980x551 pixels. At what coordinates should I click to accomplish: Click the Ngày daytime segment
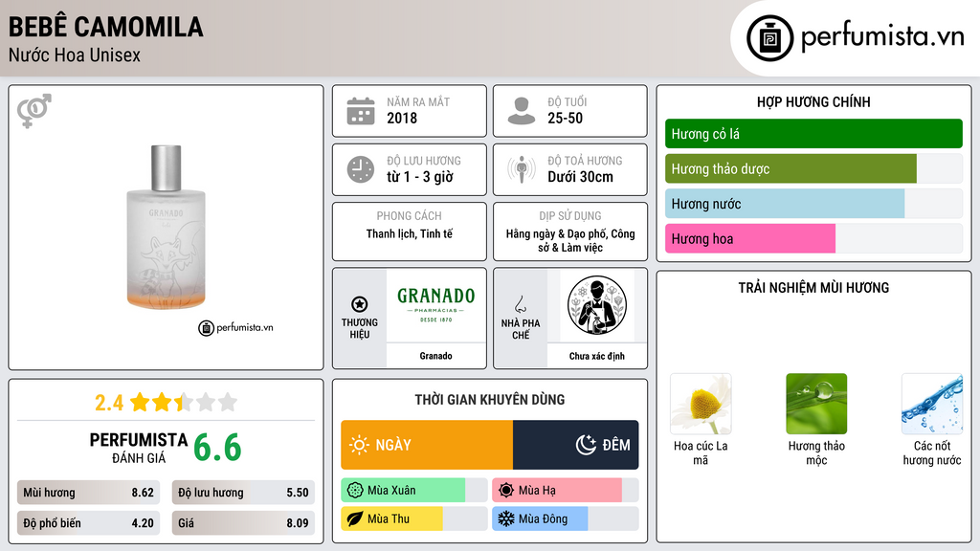(427, 445)
